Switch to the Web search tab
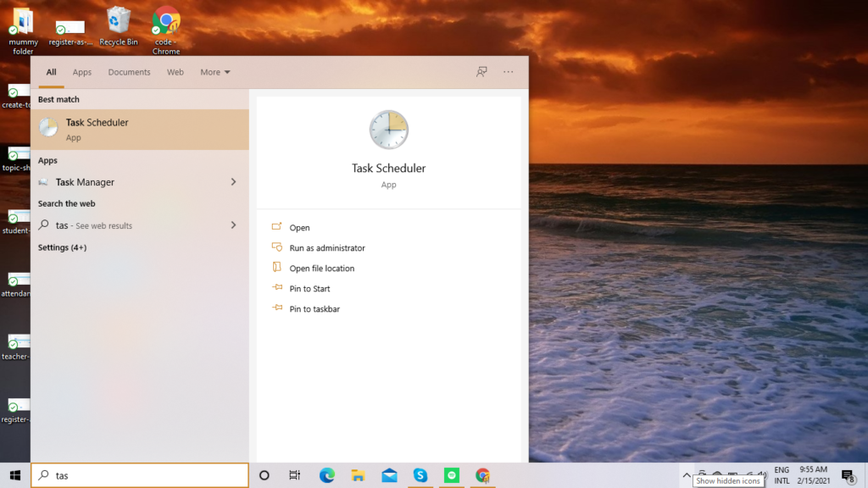868x488 pixels. 175,72
